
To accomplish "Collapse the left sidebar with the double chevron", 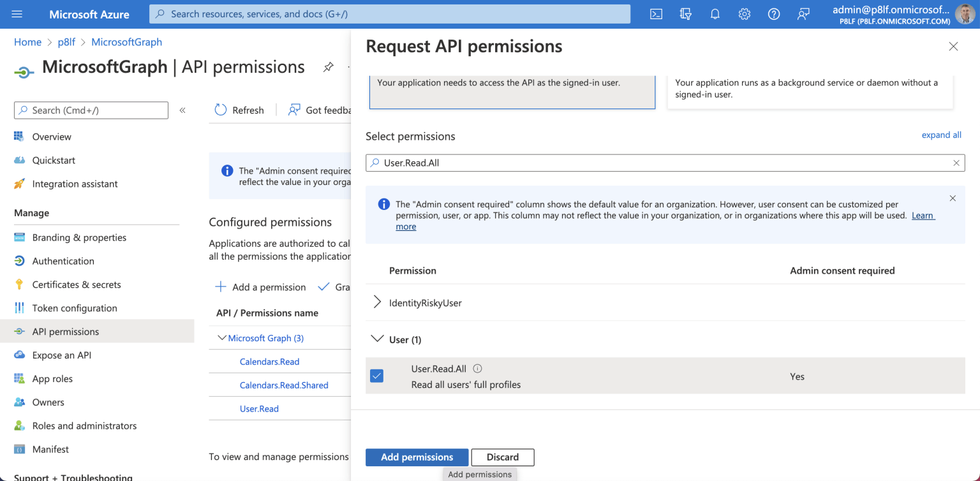I will 182,110.
